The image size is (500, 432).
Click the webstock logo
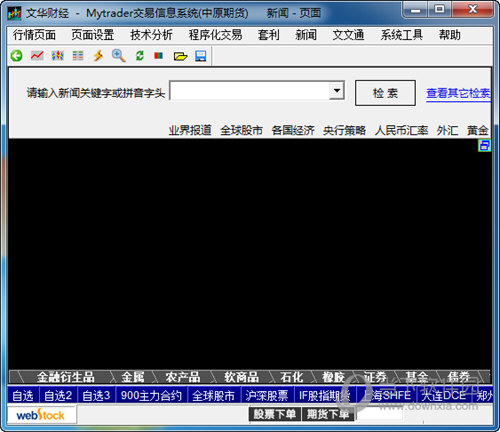coord(40,415)
